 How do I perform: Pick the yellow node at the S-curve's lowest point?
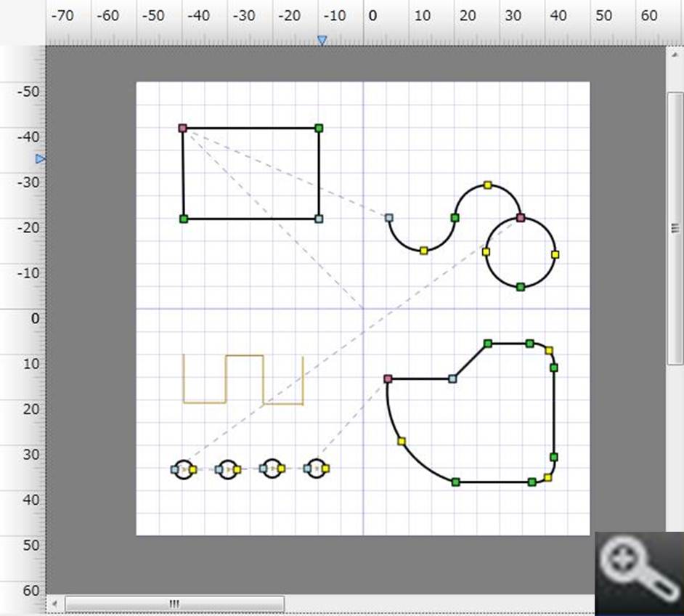click(x=424, y=251)
